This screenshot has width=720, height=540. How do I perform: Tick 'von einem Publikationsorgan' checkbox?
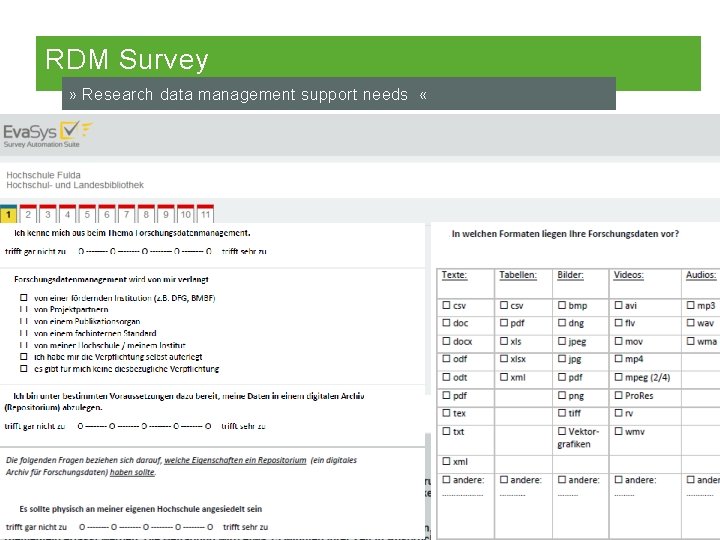[23, 321]
